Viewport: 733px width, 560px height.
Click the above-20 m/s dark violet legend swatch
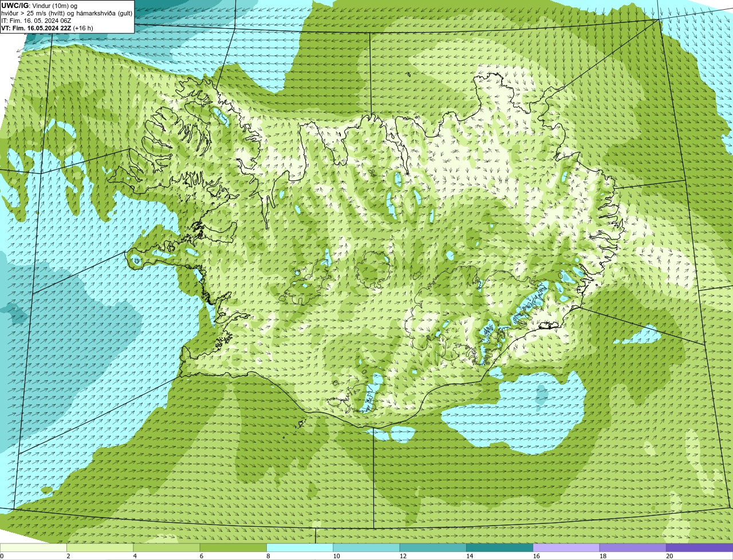click(699, 547)
